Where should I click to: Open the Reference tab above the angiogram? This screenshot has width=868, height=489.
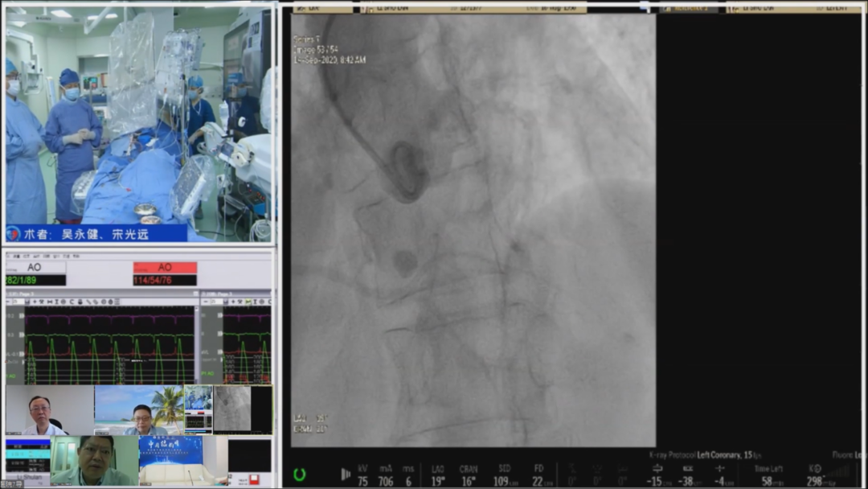point(690,8)
